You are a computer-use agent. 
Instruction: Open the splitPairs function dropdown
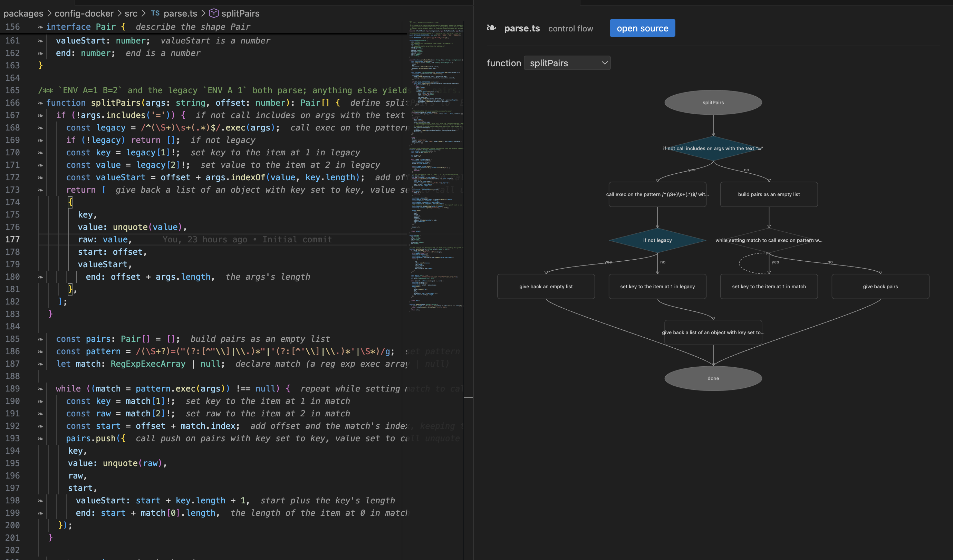click(x=567, y=63)
